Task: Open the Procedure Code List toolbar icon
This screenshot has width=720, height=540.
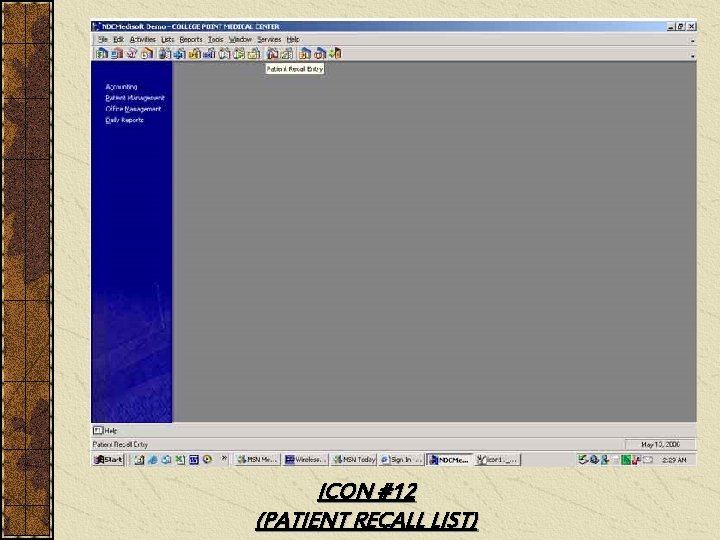Action: point(195,54)
